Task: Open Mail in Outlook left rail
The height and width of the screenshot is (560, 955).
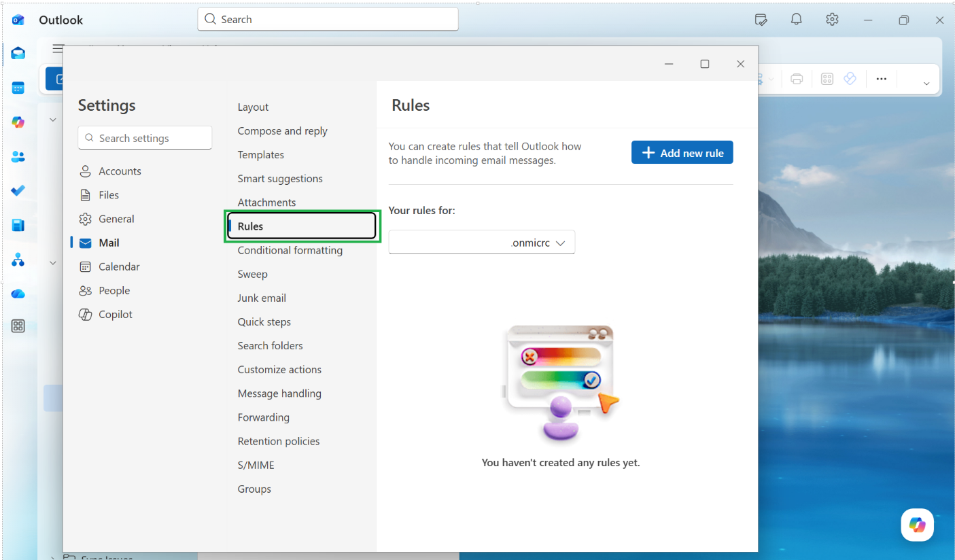Action: click(18, 54)
